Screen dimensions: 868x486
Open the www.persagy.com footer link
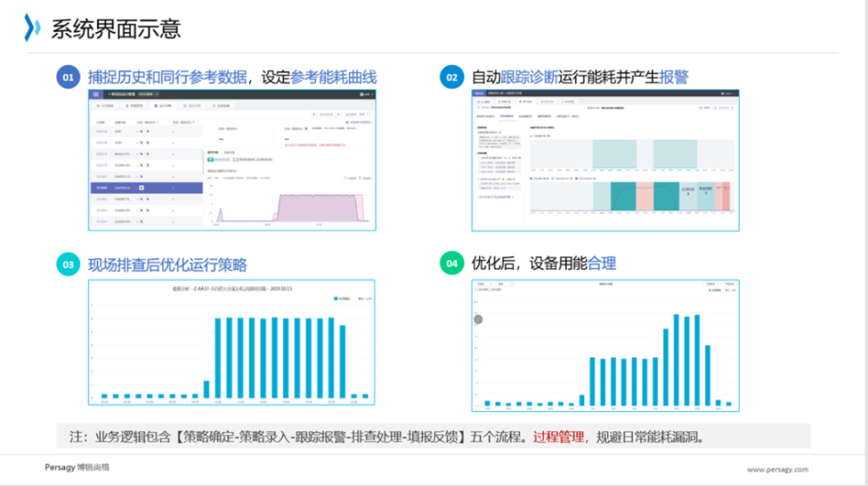coord(777,470)
